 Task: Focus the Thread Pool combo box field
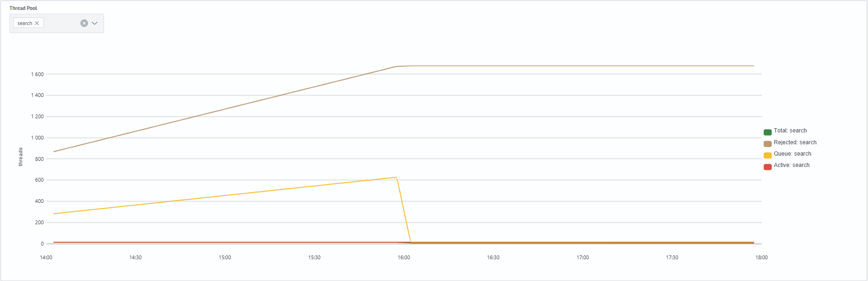tap(57, 23)
